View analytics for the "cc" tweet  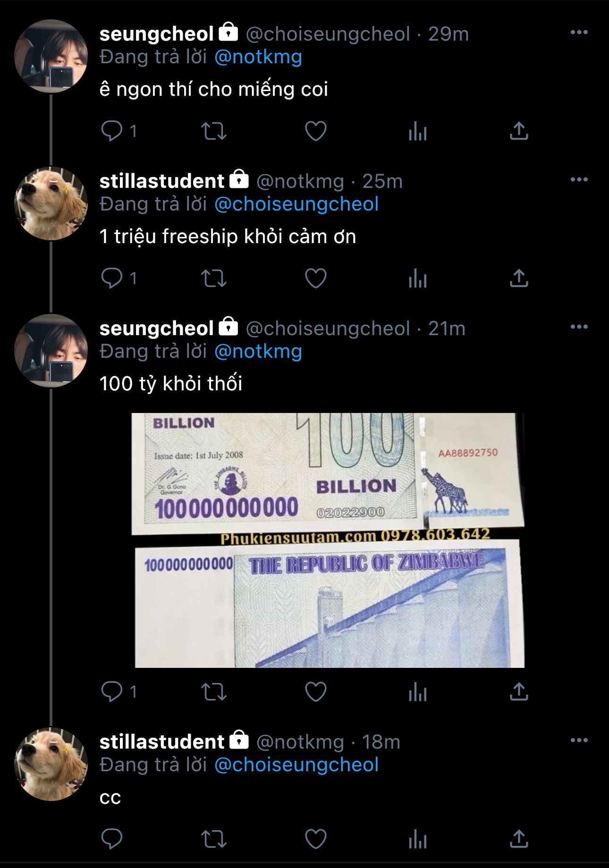click(418, 839)
